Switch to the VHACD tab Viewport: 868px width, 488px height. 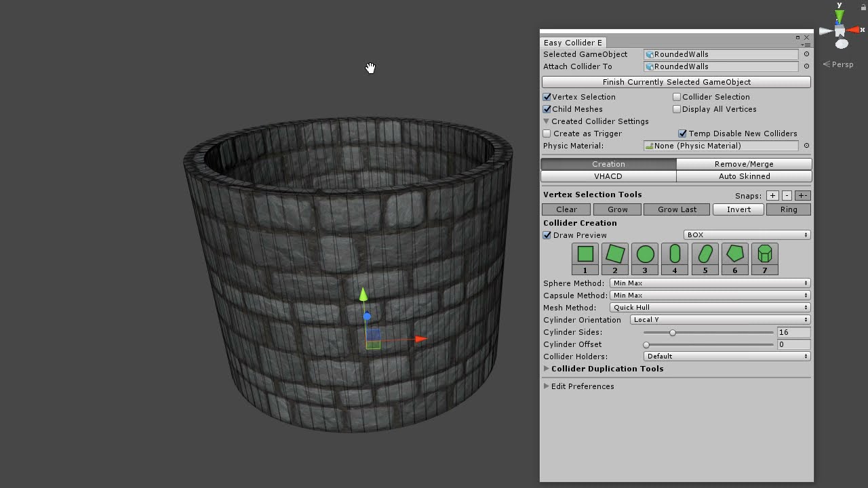pyautogui.click(x=608, y=176)
